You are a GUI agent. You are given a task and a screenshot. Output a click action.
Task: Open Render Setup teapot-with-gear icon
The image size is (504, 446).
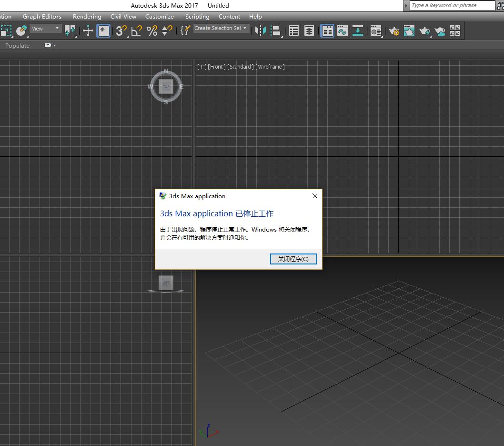click(394, 31)
